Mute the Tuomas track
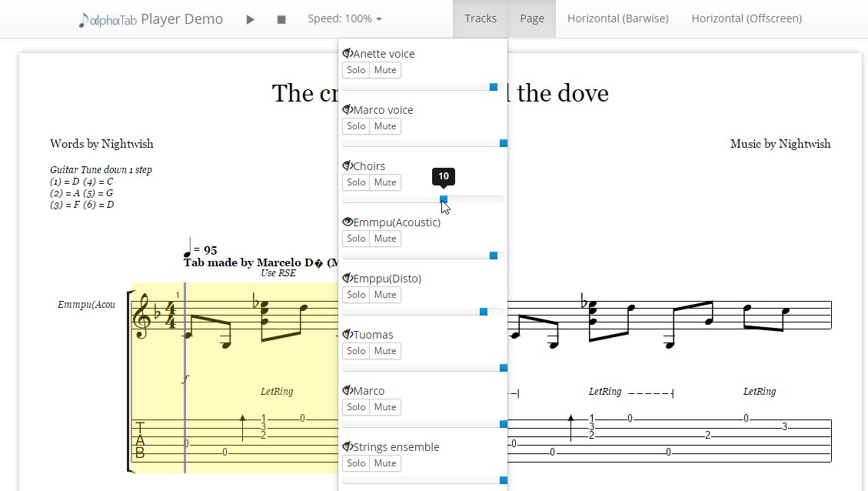868x491 pixels. click(x=385, y=351)
